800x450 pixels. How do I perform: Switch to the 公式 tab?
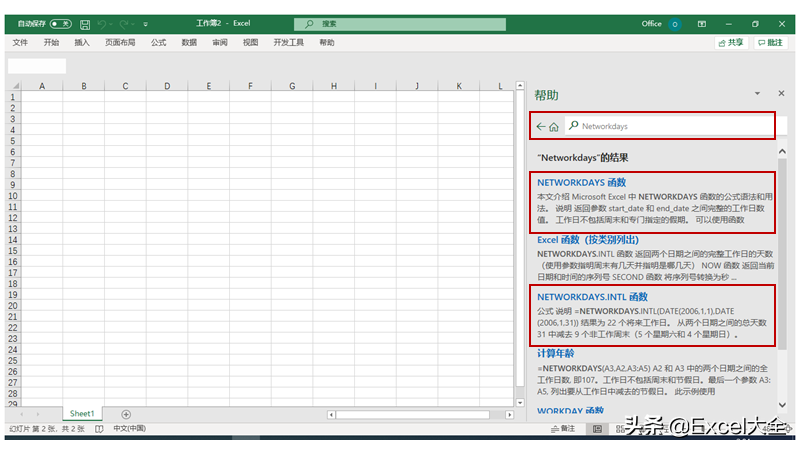(x=158, y=42)
